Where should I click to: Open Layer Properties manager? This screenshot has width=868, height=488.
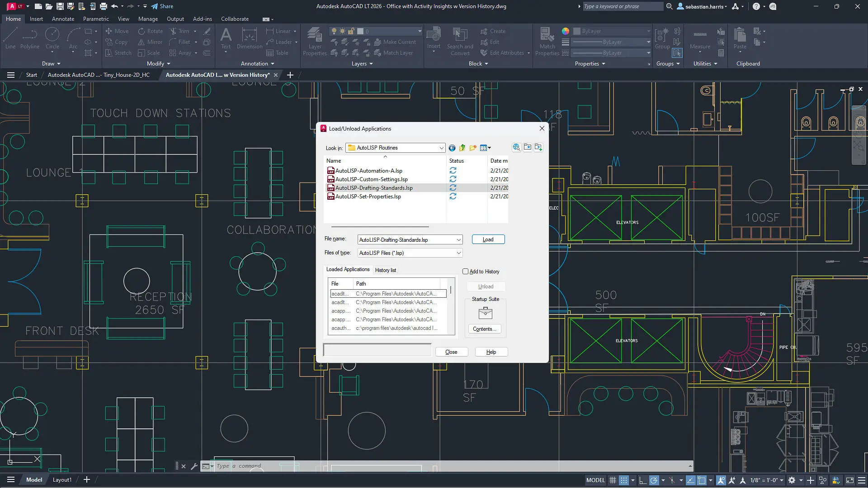click(x=315, y=41)
